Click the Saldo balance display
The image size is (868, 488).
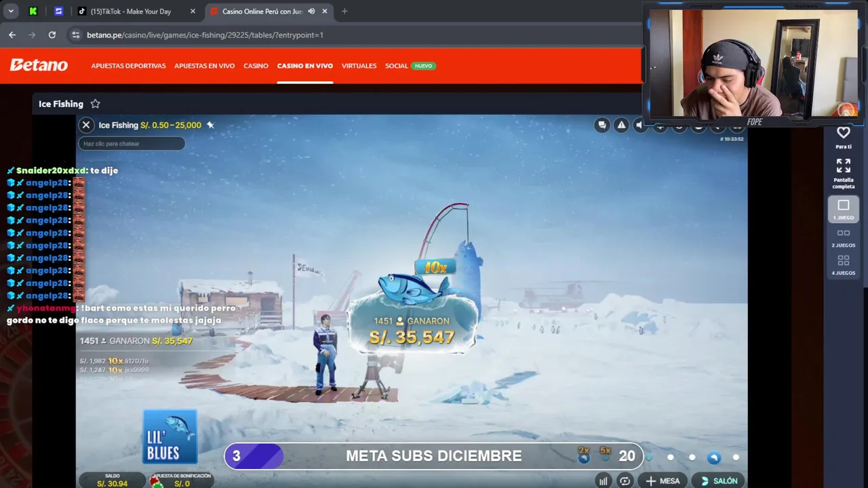[x=112, y=481]
